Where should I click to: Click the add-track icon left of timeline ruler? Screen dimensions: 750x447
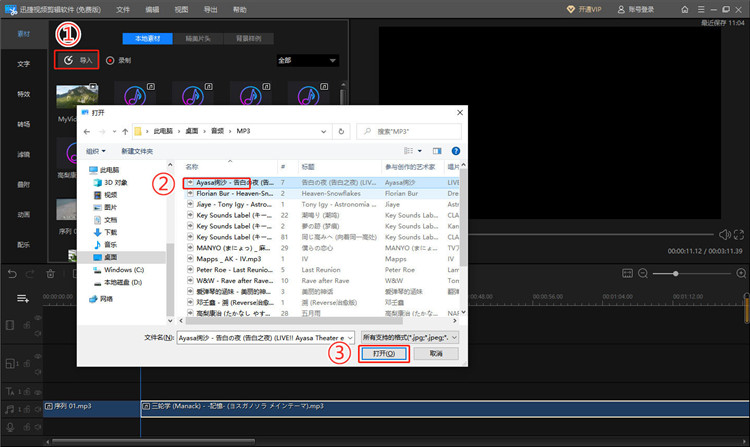[x=23, y=299]
